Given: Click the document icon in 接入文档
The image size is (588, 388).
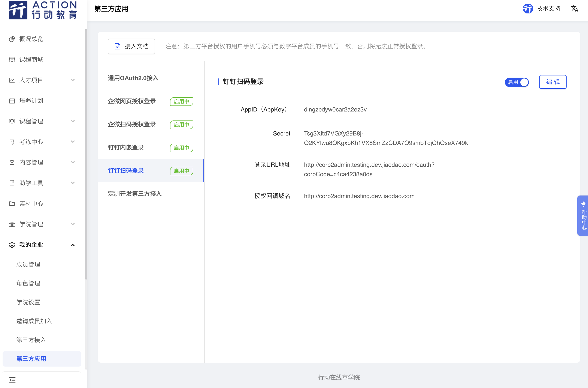Looking at the screenshot, I should 118,47.
